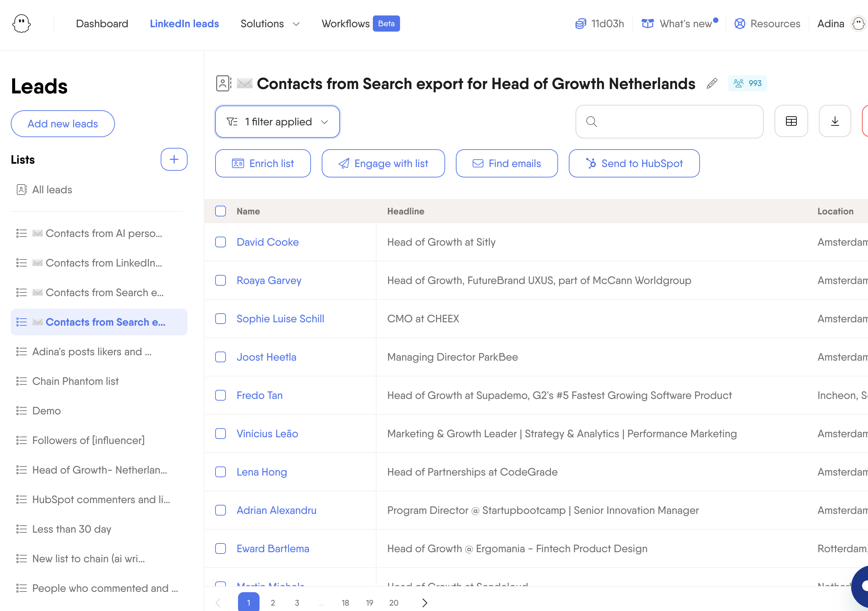868x611 pixels.
Task: Open the Workflows Beta tab
Action: click(360, 24)
